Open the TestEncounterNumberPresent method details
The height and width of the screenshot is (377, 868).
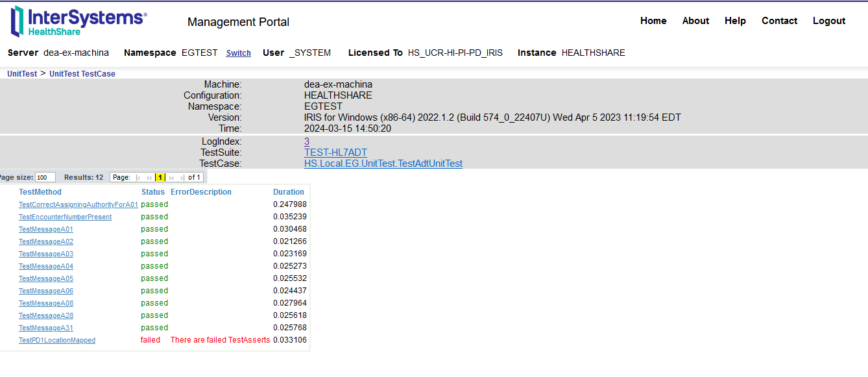point(65,216)
